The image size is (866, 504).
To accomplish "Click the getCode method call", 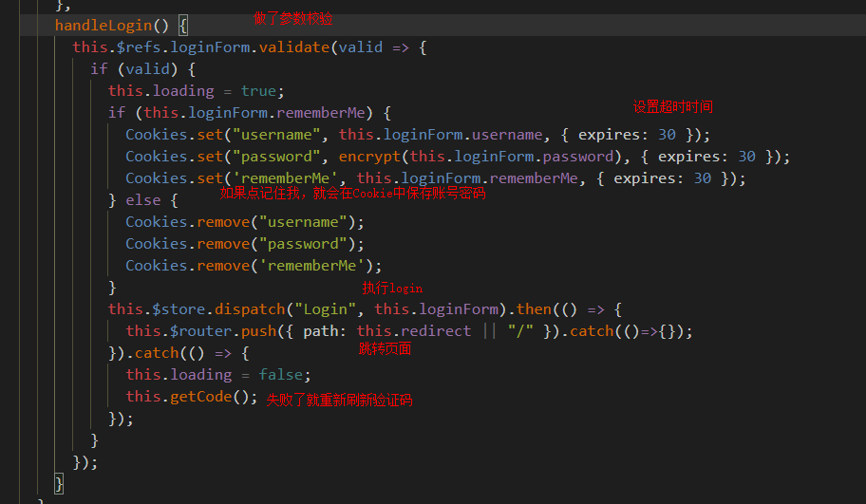I will [200, 397].
